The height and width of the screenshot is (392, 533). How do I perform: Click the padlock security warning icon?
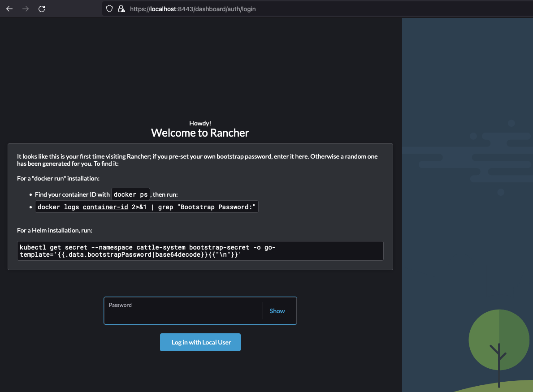[x=121, y=9]
